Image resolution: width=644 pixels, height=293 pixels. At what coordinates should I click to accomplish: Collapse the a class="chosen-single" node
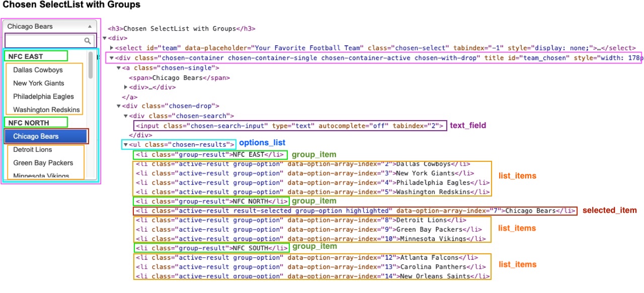click(119, 68)
